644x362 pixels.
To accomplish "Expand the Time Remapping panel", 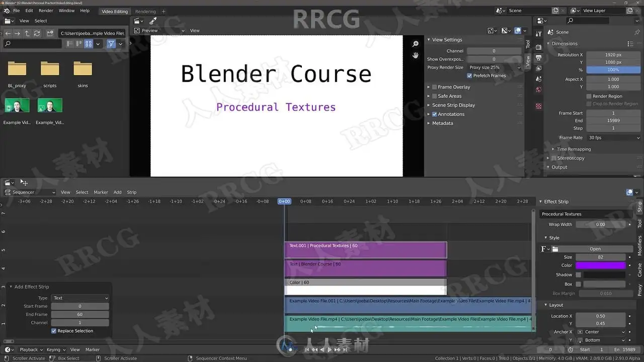I will [x=574, y=149].
